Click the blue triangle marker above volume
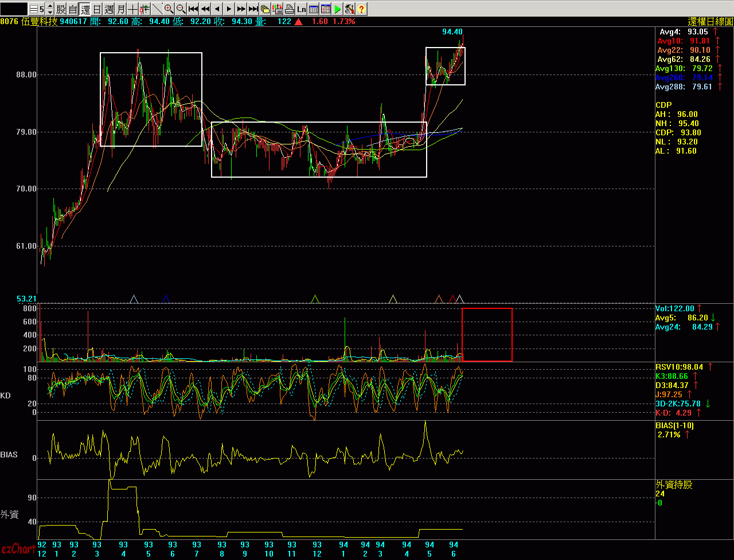The width and height of the screenshot is (734, 560). pos(166,299)
